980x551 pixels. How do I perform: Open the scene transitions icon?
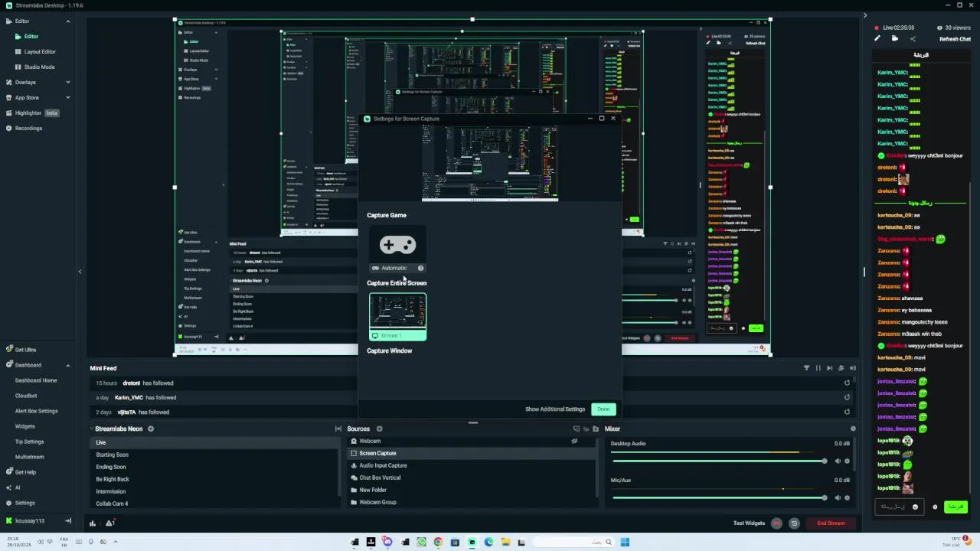(x=338, y=429)
